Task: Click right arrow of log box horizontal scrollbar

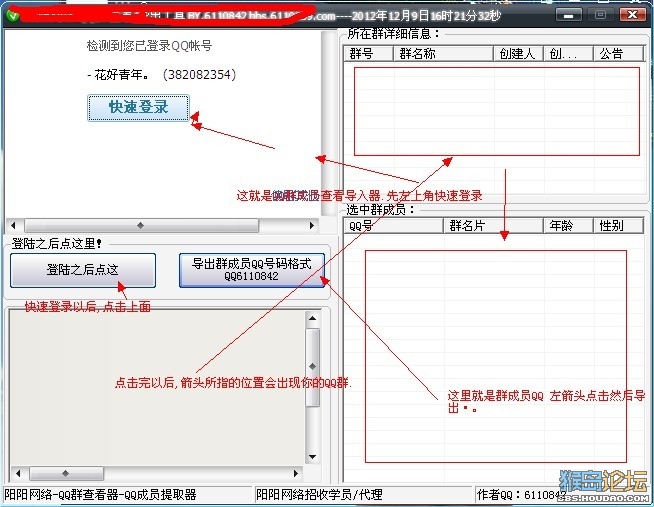Action: pyautogui.click(x=296, y=474)
